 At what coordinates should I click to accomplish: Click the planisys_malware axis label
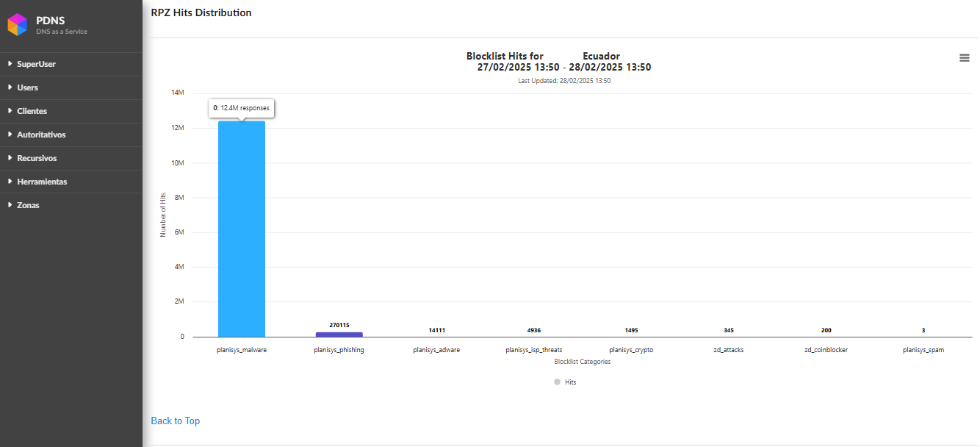242,350
